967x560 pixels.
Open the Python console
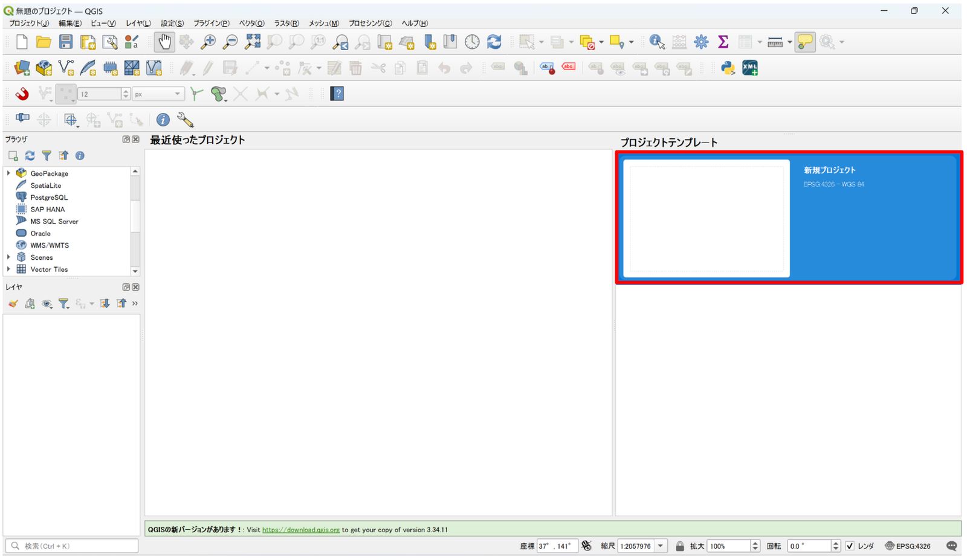click(728, 68)
